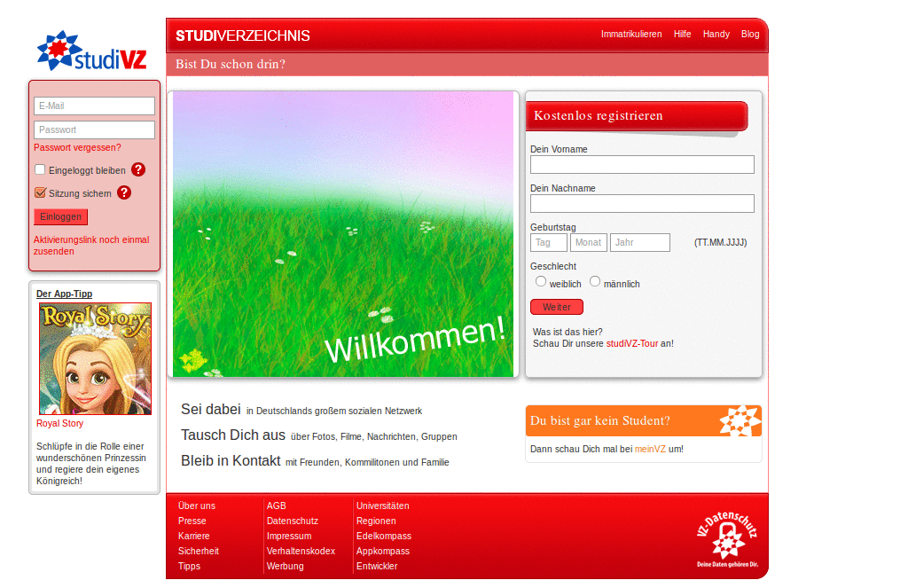Image resolution: width=908 pixels, height=588 pixels.
Task: Open Appkompass footer link
Action: [x=383, y=551]
